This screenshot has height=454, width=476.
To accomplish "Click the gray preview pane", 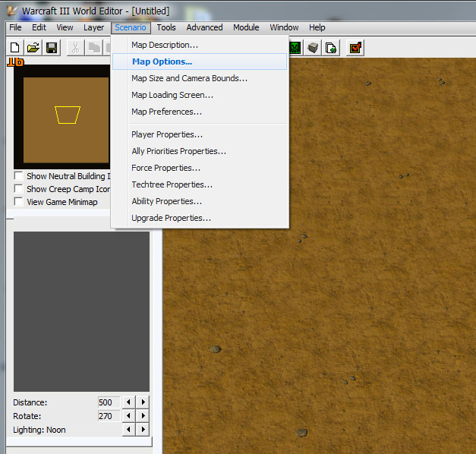I will [81, 311].
